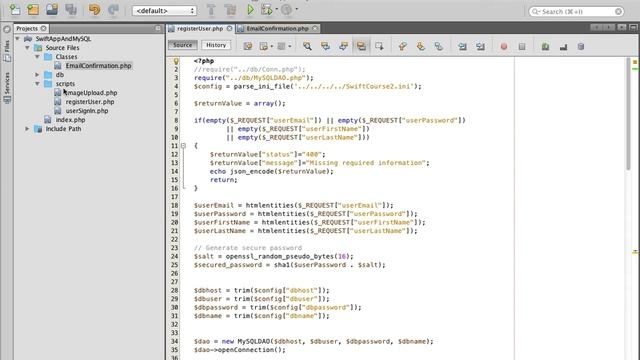Click the Profile Project icon
The height and width of the screenshot is (360, 640).
[286, 9]
